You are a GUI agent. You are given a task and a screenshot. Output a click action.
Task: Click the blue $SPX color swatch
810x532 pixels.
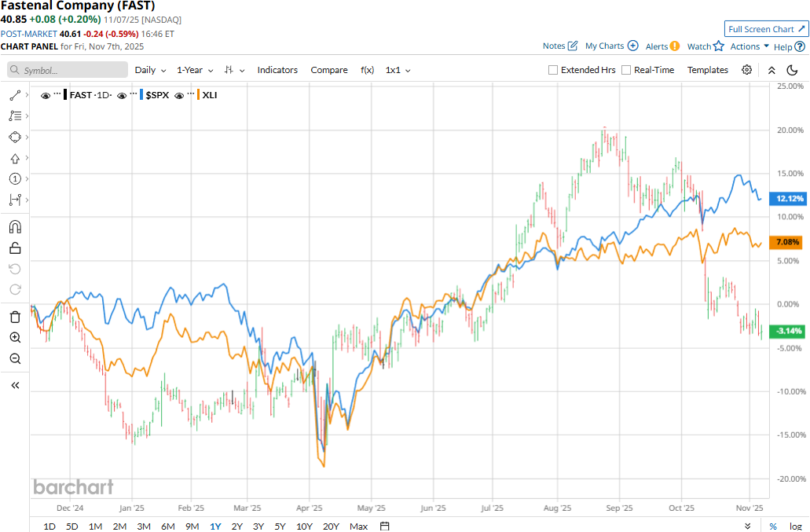tap(141, 95)
